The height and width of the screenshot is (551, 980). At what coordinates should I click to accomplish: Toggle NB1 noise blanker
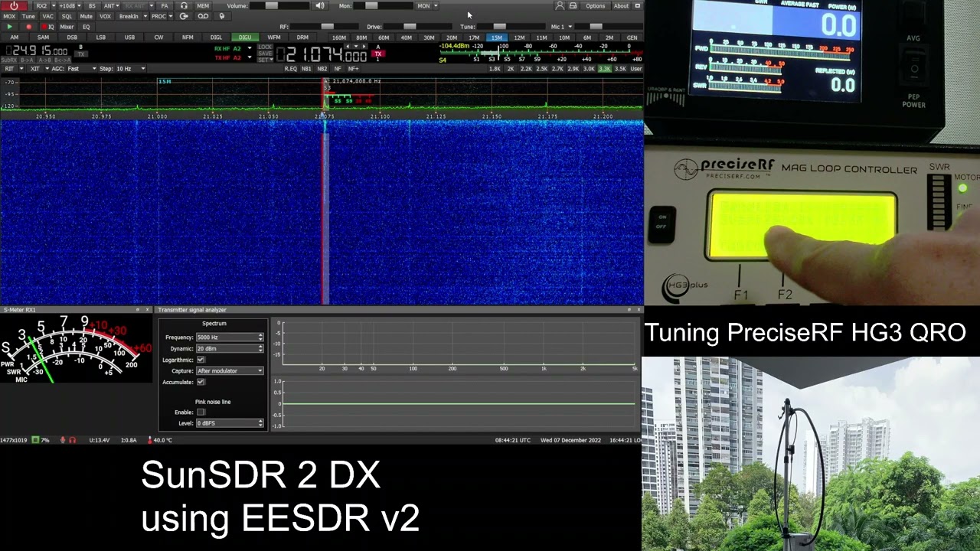(x=306, y=69)
